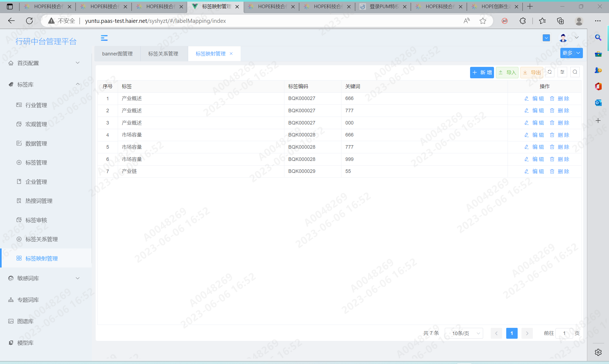The height and width of the screenshot is (364, 609).
Task: Open Edge sidebar settings gear
Action: pyautogui.click(x=598, y=352)
